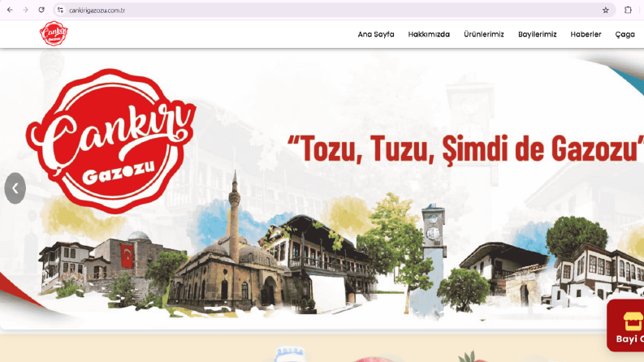Show previous slide with left arrow
This screenshot has height=362, width=644.
point(15,188)
